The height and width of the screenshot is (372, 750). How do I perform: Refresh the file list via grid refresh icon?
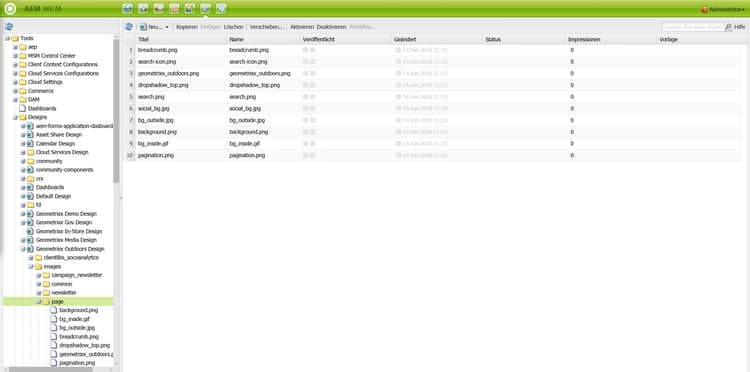click(128, 27)
